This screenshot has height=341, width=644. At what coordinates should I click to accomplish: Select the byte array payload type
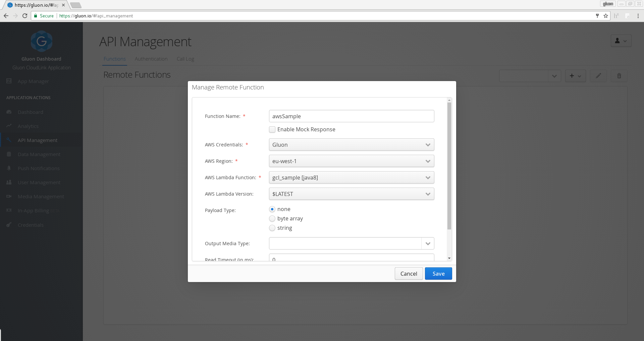coord(272,218)
